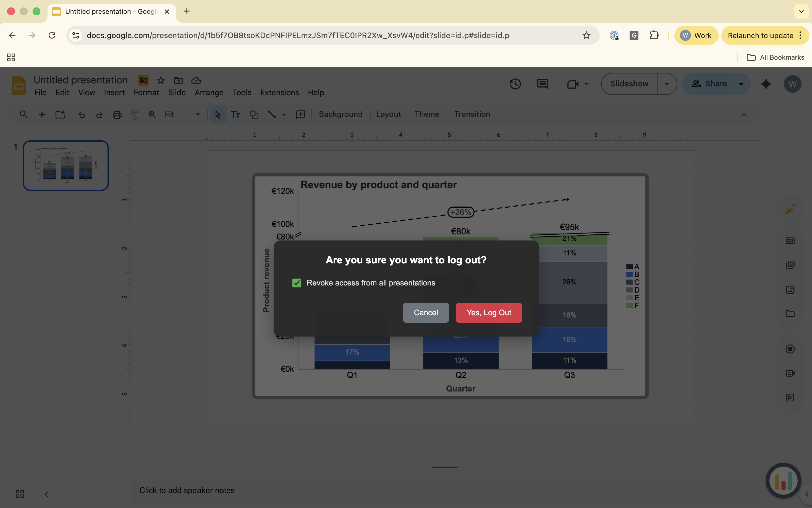Collapse the toolbar with the chevron
This screenshot has height=508, width=812.
pyautogui.click(x=744, y=115)
